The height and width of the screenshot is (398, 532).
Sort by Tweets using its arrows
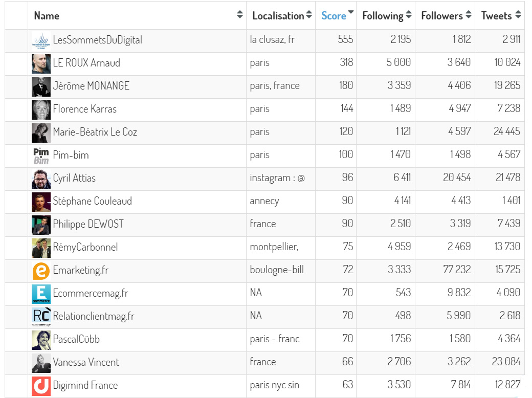pyautogui.click(x=518, y=15)
